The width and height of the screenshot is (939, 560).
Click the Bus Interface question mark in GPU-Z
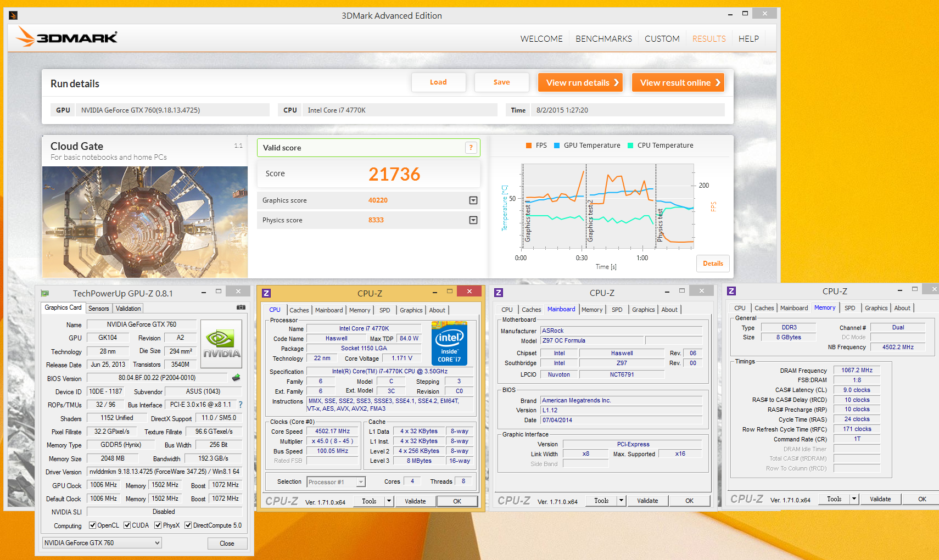(240, 405)
